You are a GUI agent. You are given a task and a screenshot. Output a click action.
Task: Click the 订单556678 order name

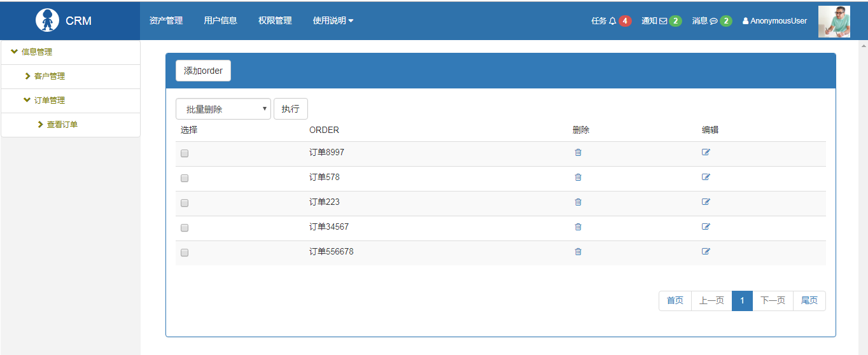click(x=332, y=251)
